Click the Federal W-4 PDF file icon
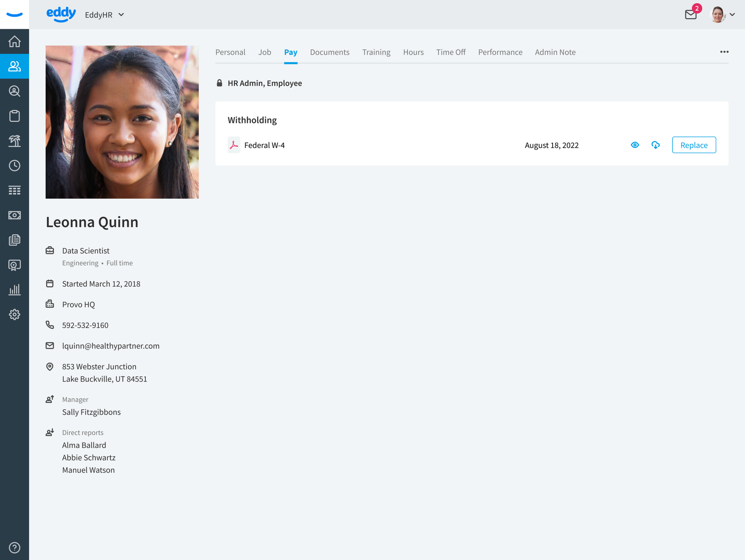Image resolution: width=745 pixels, height=560 pixels. pos(234,145)
